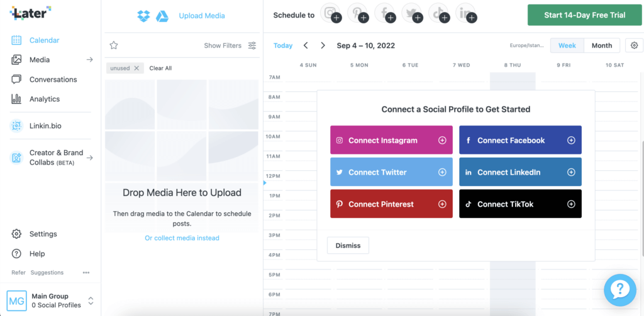Open Linkin.bio in sidebar

pyautogui.click(x=45, y=126)
